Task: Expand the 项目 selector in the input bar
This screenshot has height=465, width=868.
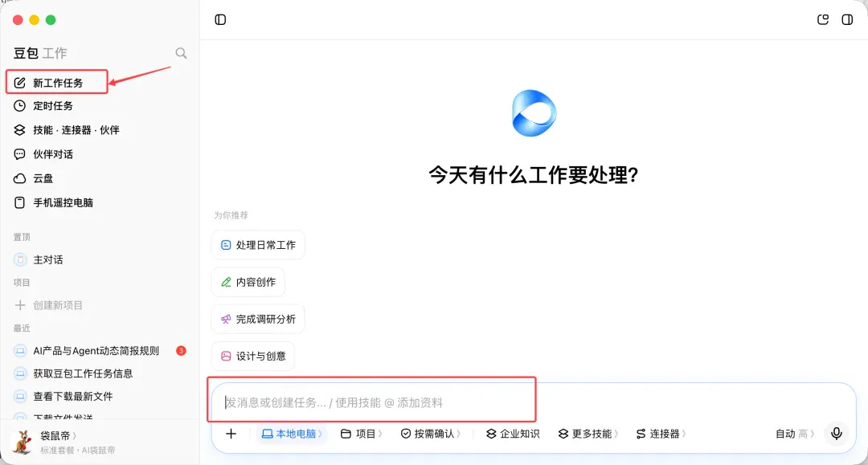Action: click(x=361, y=434)
